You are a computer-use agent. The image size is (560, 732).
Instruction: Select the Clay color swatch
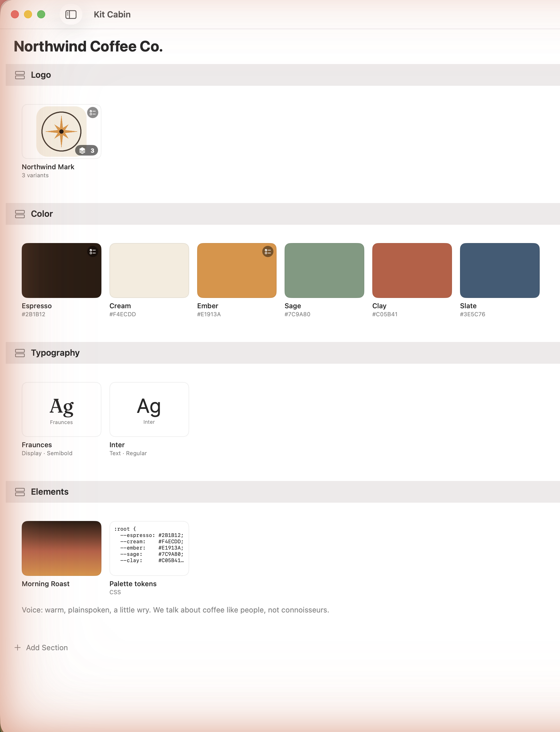coord(412,270)
